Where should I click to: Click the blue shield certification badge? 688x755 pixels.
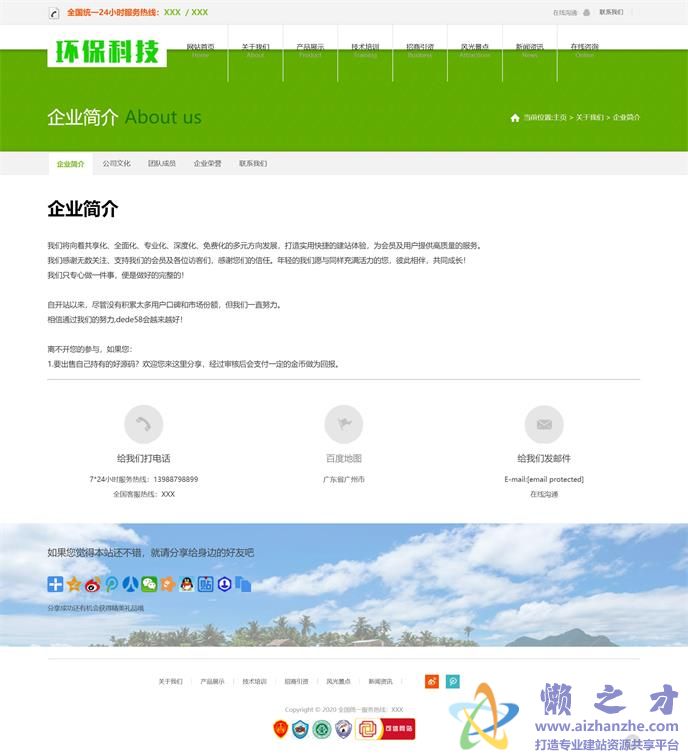300,729
